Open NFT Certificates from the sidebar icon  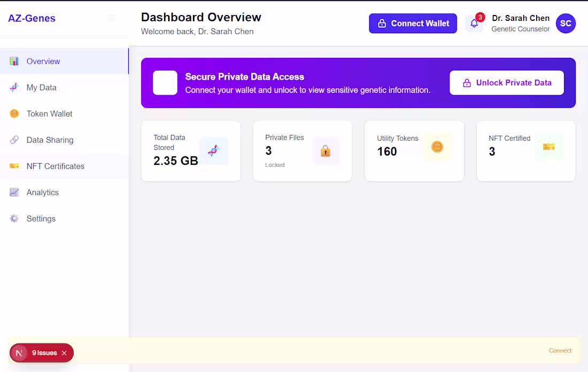click(x=14, y=166)
